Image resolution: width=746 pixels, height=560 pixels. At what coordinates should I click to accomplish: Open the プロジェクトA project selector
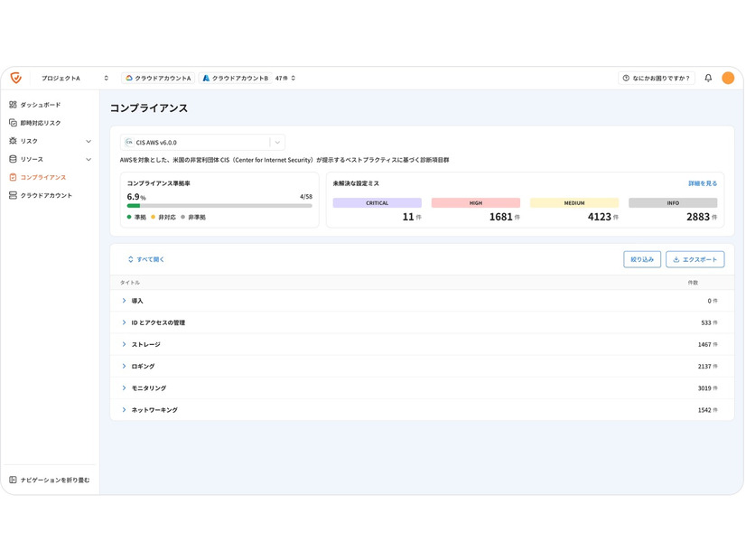point(74,79)
